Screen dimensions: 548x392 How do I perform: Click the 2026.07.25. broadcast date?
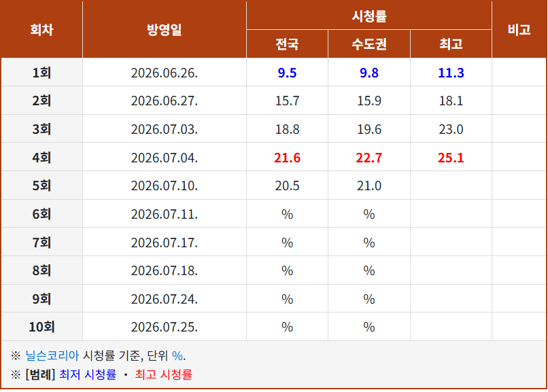click(165, 327)
